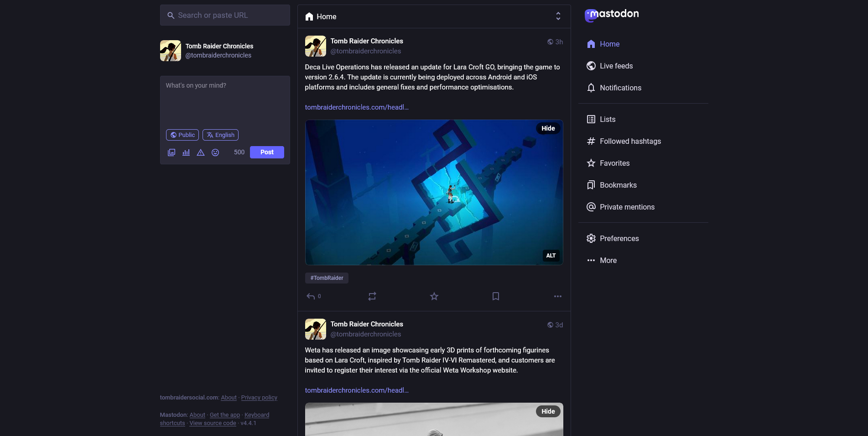Boost the Lara Croft GO post
Image resolution: width=868 pixels, height=436 pixels.
372,296
